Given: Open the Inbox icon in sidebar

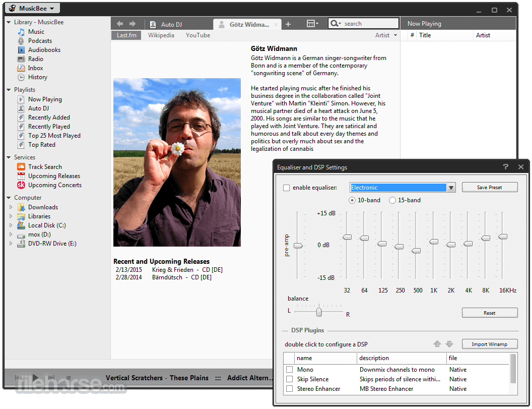Looking at the screenshot, I should (21, 68).
